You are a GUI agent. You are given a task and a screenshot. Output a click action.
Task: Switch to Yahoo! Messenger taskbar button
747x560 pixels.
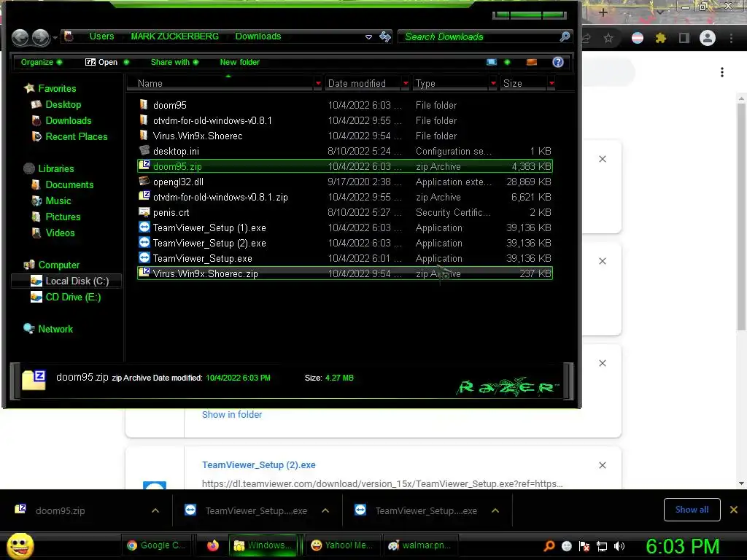tap(341, 545)
